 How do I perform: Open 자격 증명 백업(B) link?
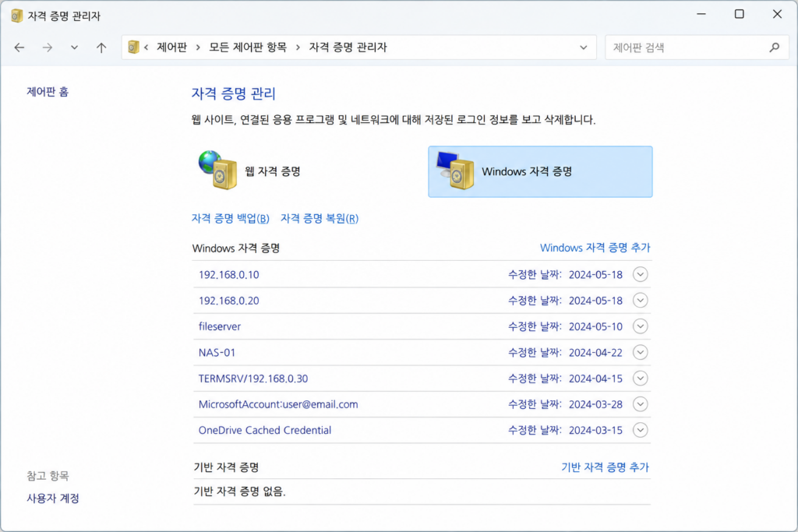tap(230, 219)
